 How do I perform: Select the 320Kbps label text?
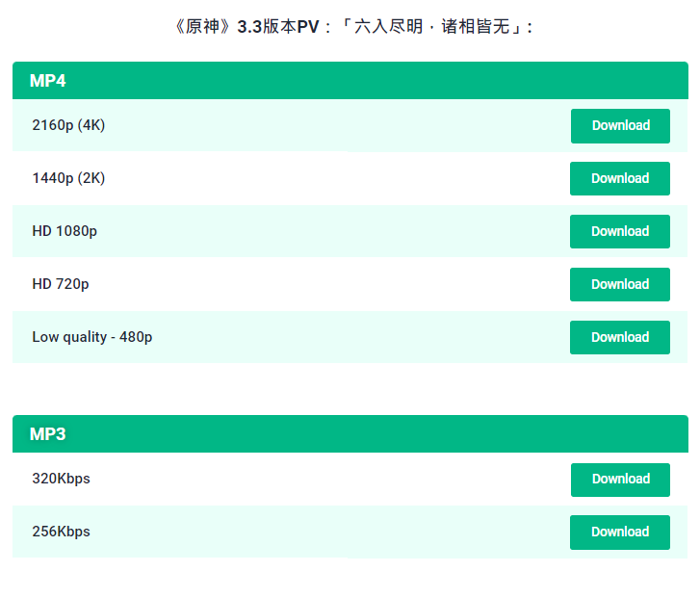tap(61, 479)
